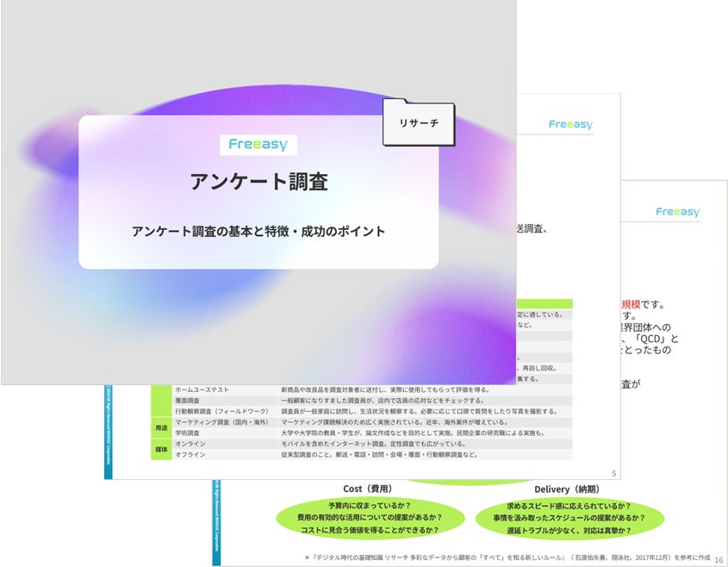
Task: Click subtitle アンケート調査の基本と特徴・成功のポイント
Action: pyautogui.click(x=258, y=231)
